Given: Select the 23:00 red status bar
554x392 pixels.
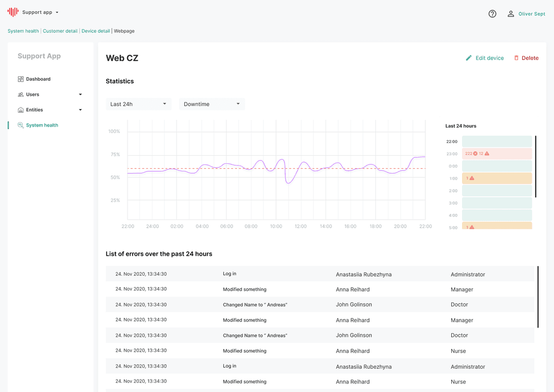Looking at the screenshot, I should [x=497, y=154].
